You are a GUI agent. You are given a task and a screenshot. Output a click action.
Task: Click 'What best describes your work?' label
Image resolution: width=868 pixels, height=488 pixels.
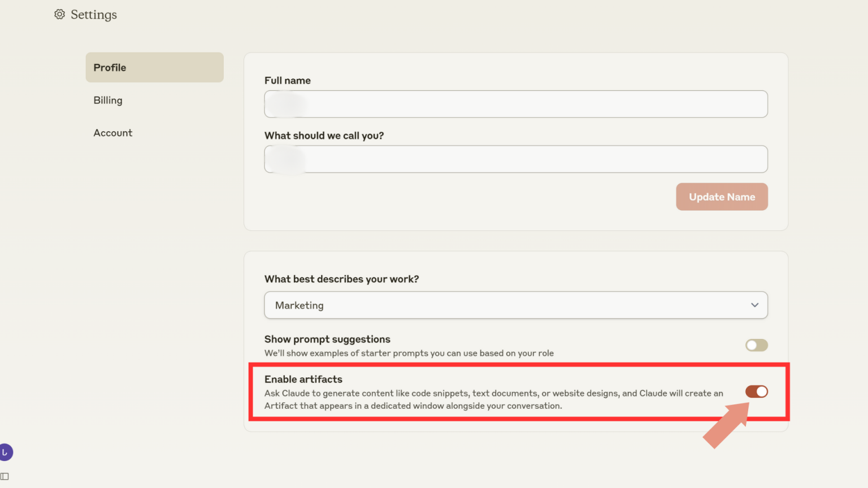coord(341,279)
